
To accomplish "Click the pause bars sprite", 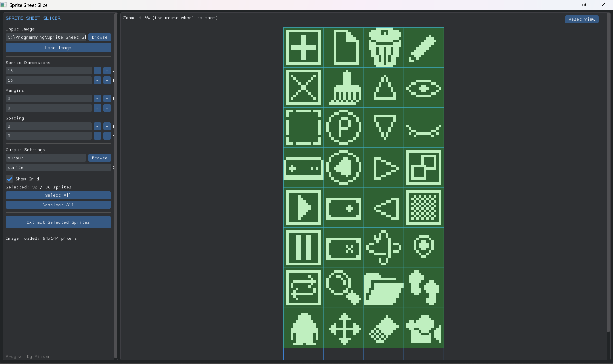I will pos(303,248).
